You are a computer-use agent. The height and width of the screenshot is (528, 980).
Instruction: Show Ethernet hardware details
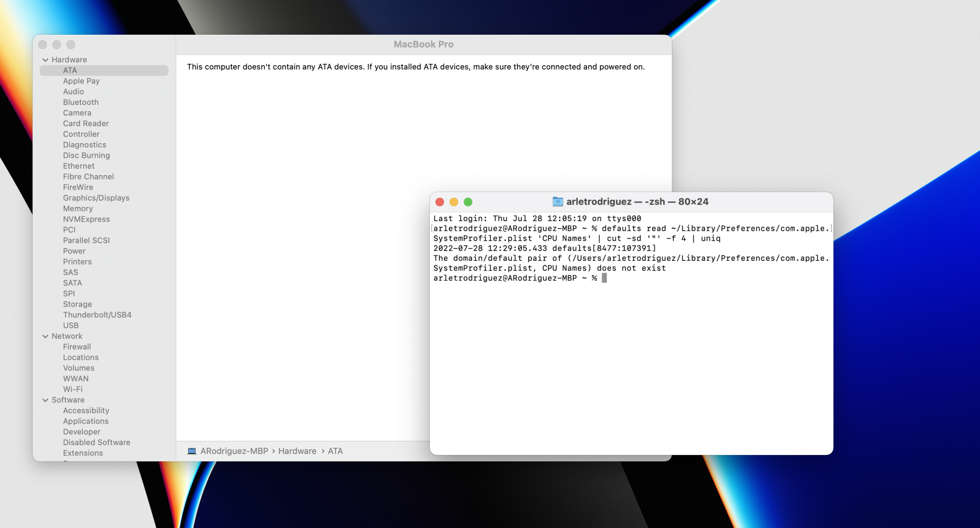coord(79,166)
